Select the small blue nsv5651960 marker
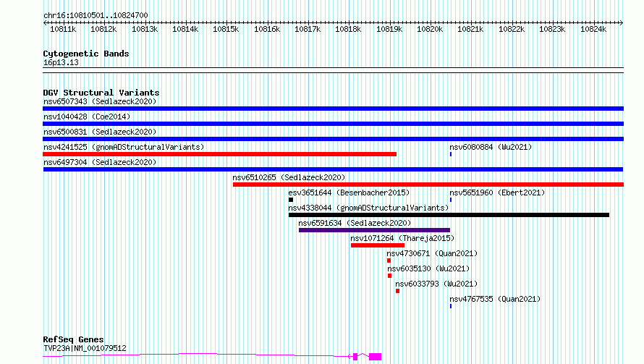This screenshot has width=644, height=364. point(451,200)
